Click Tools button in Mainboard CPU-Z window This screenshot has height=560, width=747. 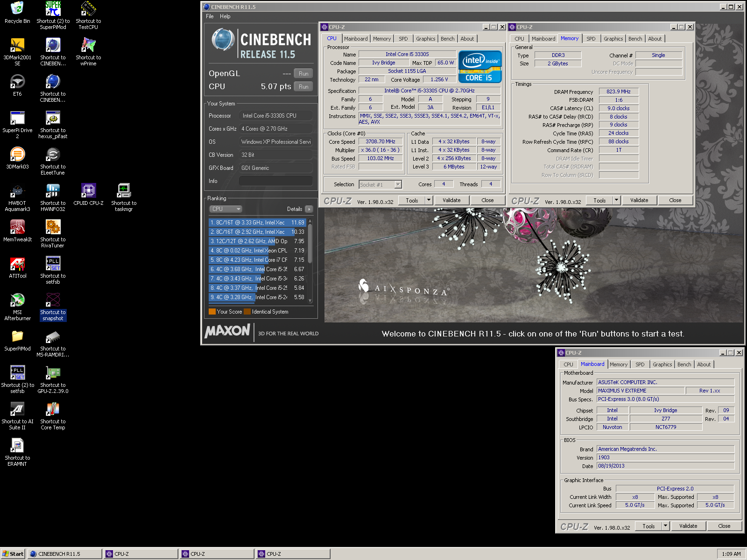coord(649,526)
